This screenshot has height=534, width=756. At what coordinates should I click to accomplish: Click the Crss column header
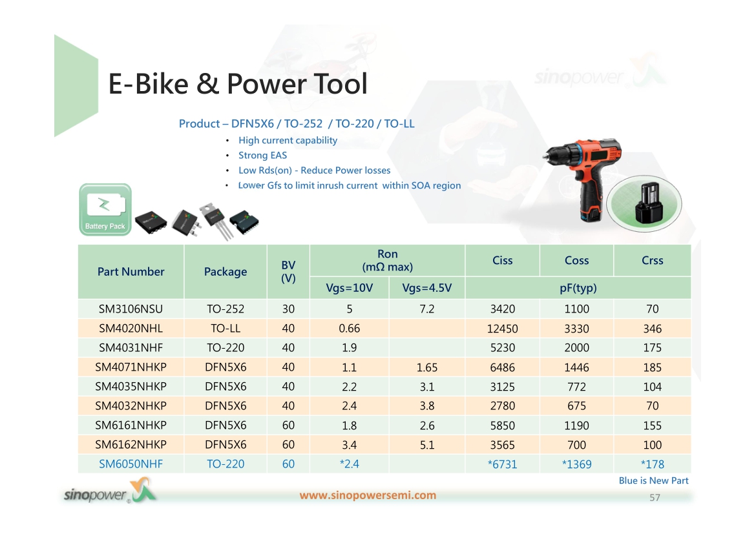[x=653, y=260]
